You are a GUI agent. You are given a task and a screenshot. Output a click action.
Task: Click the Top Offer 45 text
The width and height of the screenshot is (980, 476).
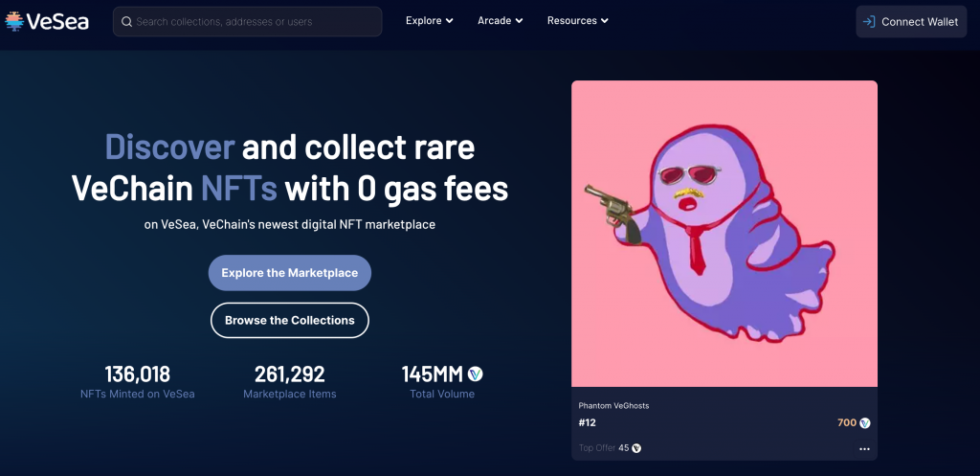(604, 448)
